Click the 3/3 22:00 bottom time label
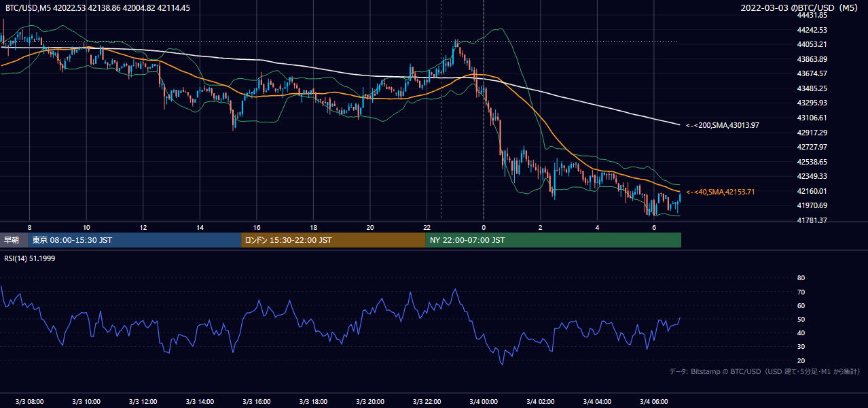Viewport: 868px width, 408px height. coord(427,401)
